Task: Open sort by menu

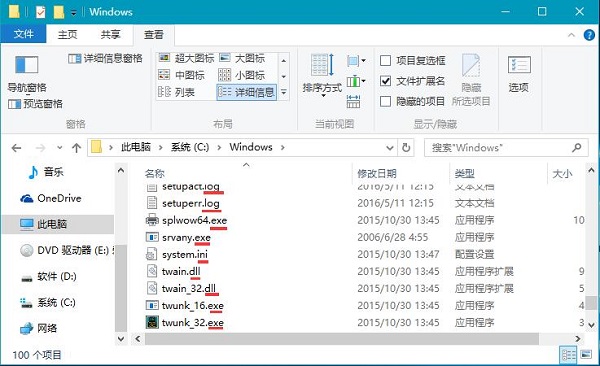Action: tap(322, 75)
